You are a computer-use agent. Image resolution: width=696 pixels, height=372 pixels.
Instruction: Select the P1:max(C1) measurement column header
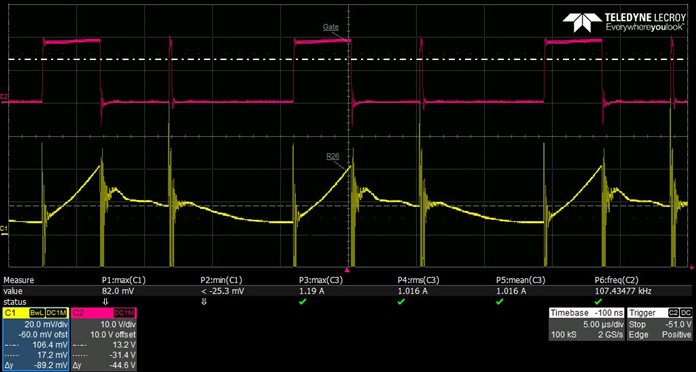click(124, 281)
